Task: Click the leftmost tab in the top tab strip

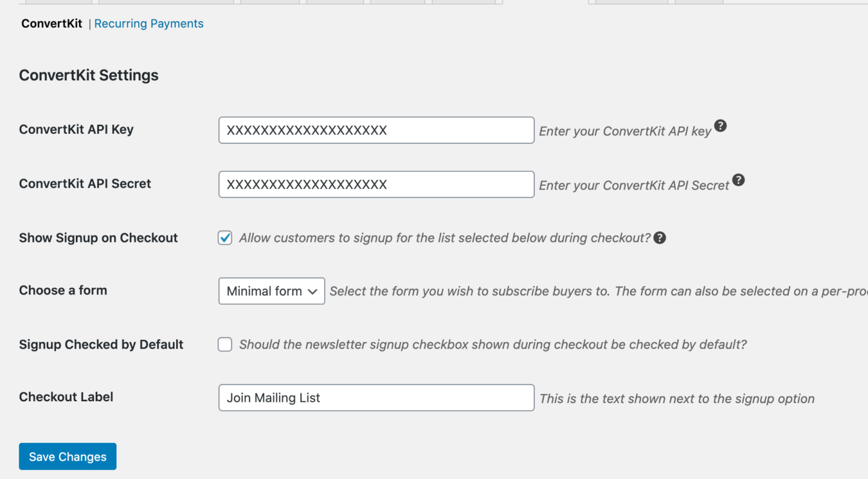Action: point(57,2)
